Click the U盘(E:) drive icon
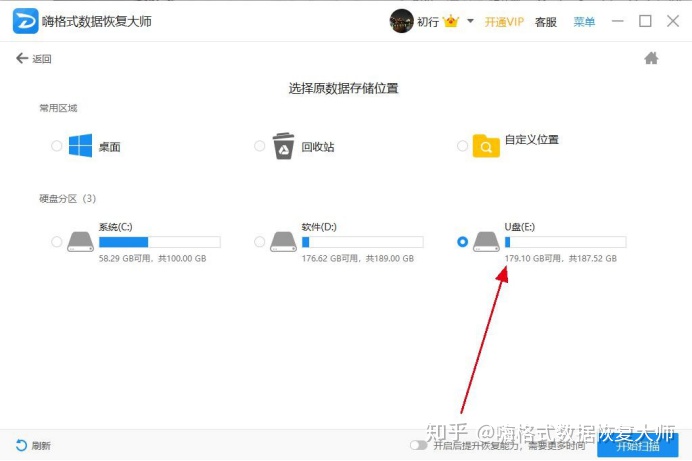The image size is (692, 461). click(x=486, y=242)
